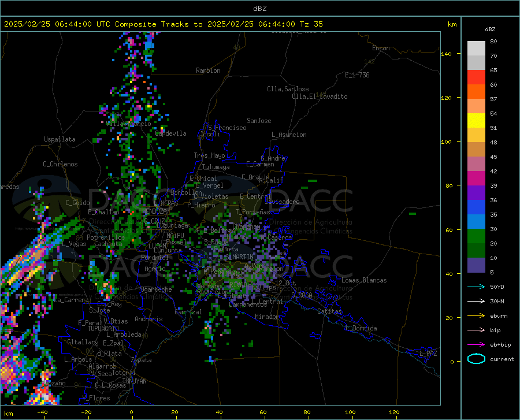Click the magenta 42 dBZ color swatch
520x420 pixels.
tap(476, 179)
